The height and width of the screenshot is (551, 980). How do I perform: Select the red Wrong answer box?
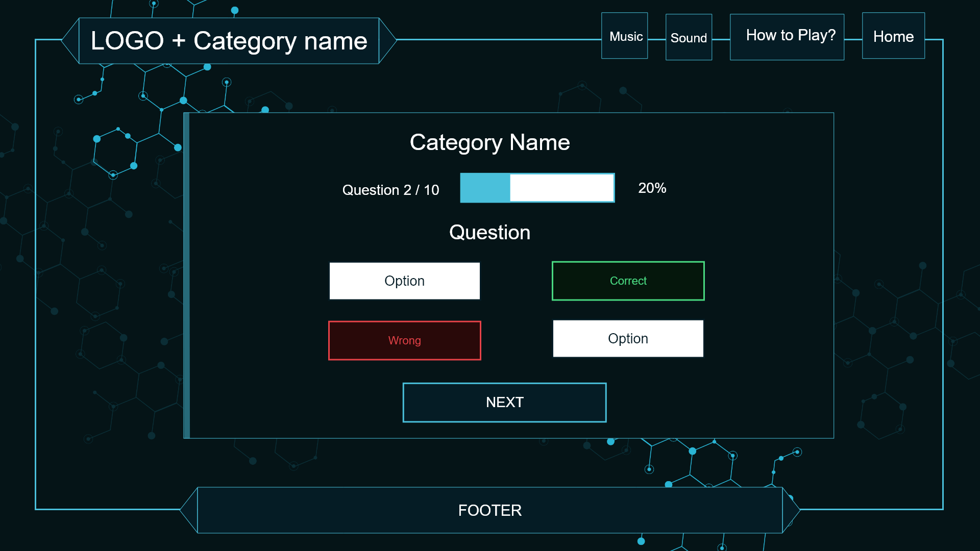tap(404, 340)
